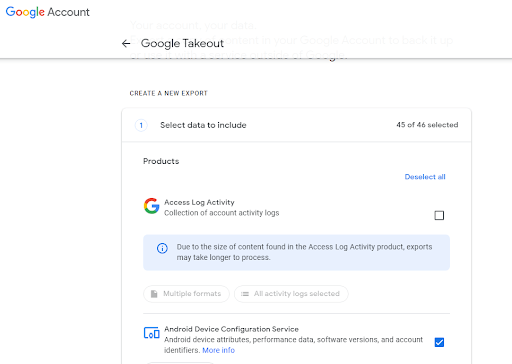512x364 pixels.
Task: Click the Android Device Configuration Service devices icon
Action: (151, 333)
